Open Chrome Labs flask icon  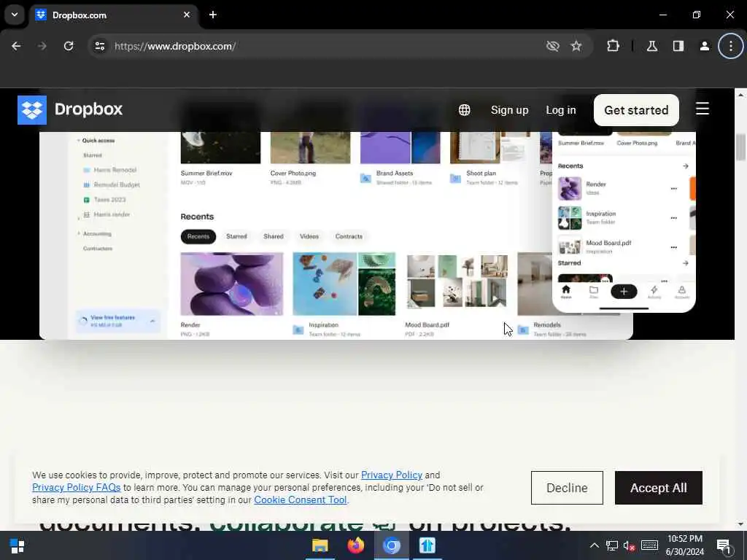tap(652, 46)
